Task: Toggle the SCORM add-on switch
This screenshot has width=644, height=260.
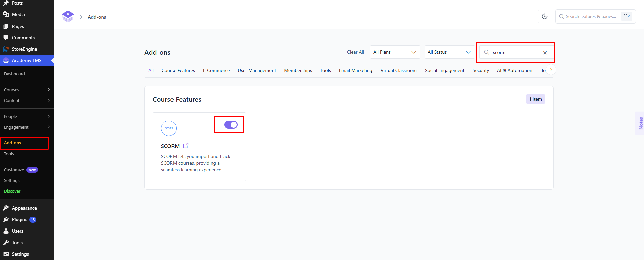Action: click(x=231, y=125)
